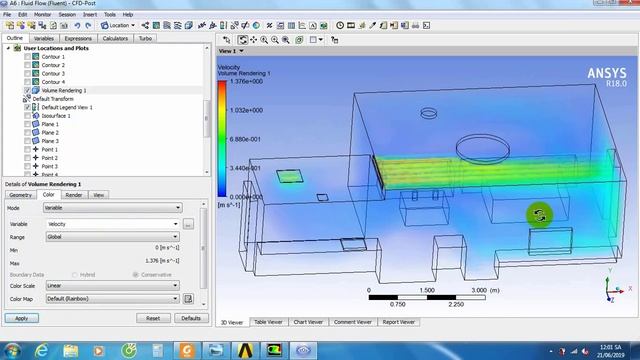Click the Undo arrow icon

[x=77, y=25]
